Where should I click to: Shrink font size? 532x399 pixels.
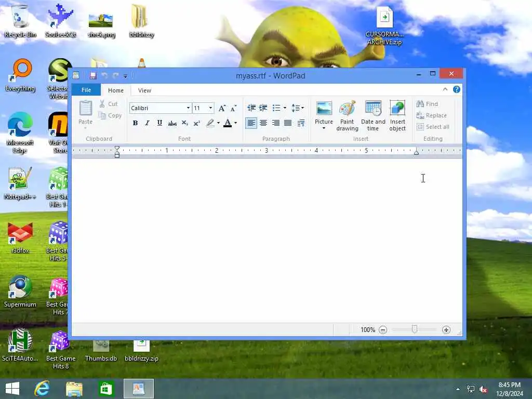pyautogui.click(x=233, y=108)
